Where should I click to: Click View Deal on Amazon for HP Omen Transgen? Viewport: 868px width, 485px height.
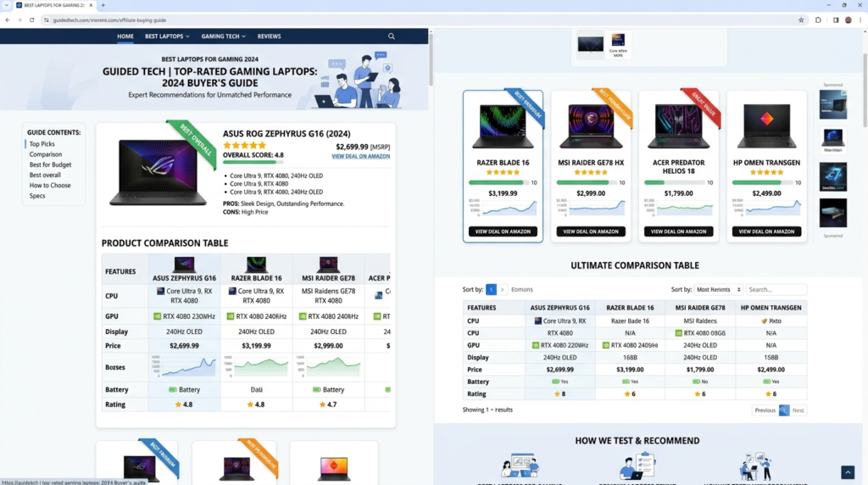point(766,231)
